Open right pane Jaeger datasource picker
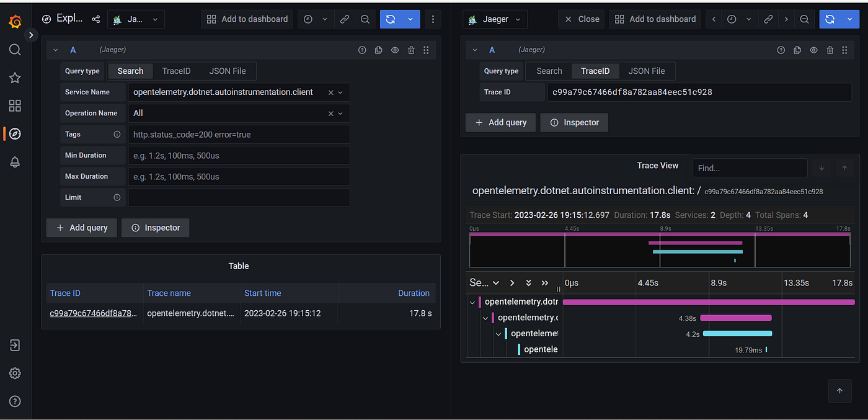This screenshot has height=420, width=868. pyautogui.click(x=495, y=19)
